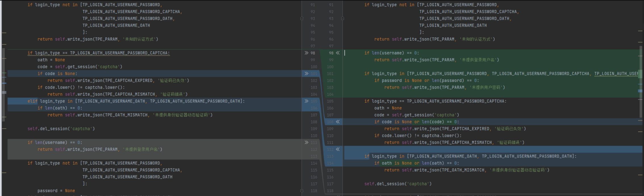The width and height of the screenshot is (644, 196).
Task: Click 'oath = None' in the right pane
Action: [x=388, y=108]
